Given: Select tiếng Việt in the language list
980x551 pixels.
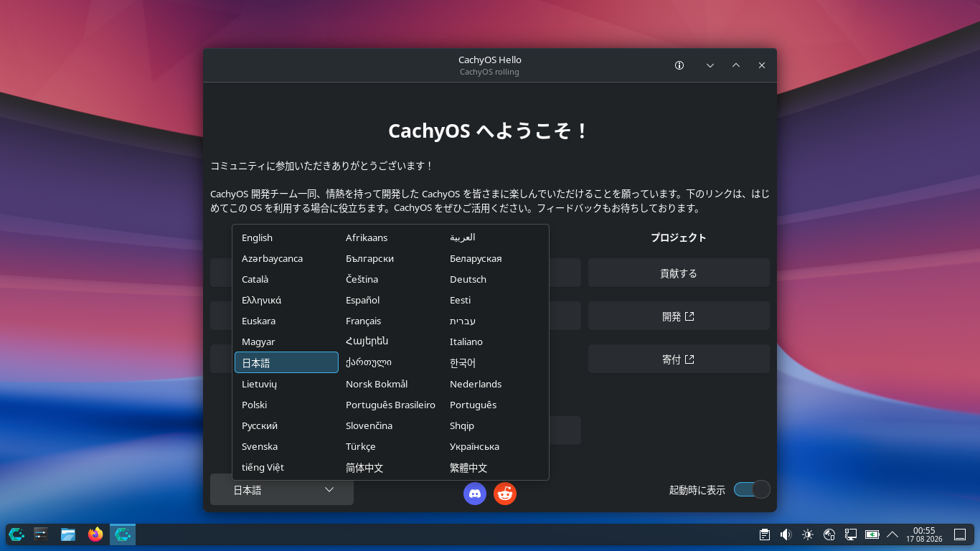Looking at the screenshot, I should tap(286, 467).
